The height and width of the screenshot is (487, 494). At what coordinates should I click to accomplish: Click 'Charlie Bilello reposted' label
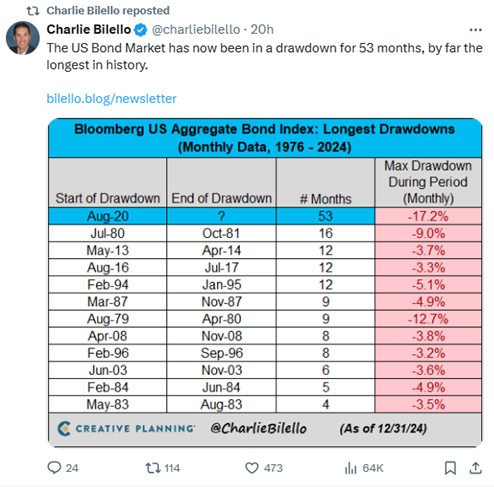tap(108, 11)
